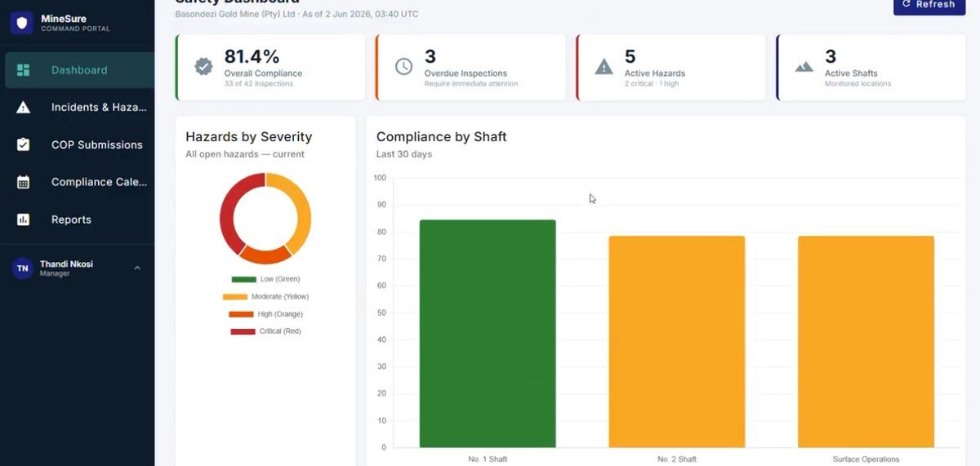980x466 pixels.
Task: Go to COP Submissions
Action: [78, 144]
